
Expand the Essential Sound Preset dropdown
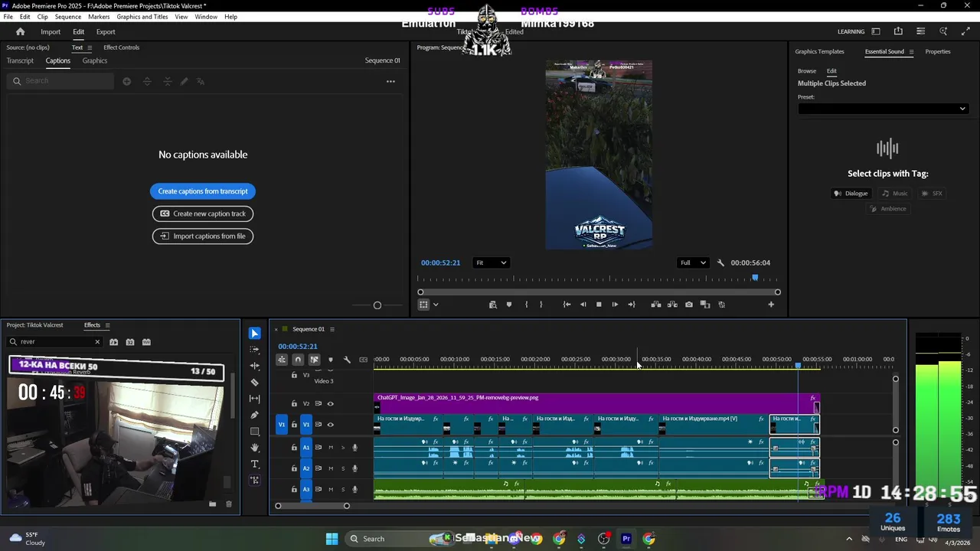[x=882, y=109]
